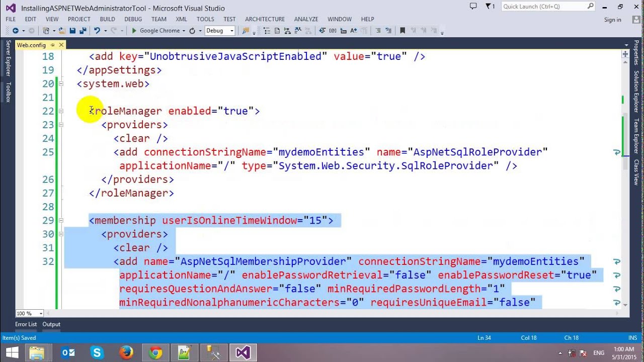This screenshot has height=362, width=644.
Task: Open Google Chrome from the taskbar
Action: [x=155, y=353]
